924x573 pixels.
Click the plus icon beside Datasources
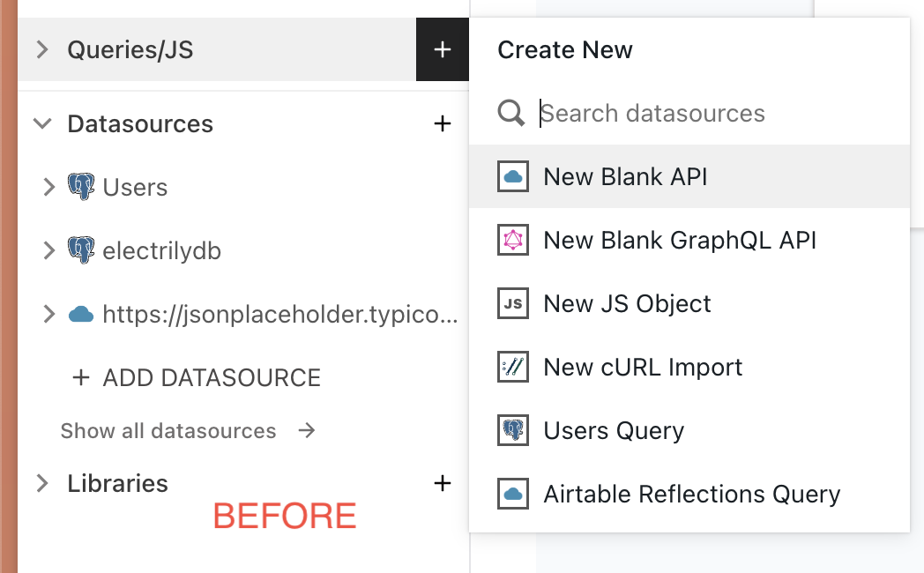coord(443,123)
